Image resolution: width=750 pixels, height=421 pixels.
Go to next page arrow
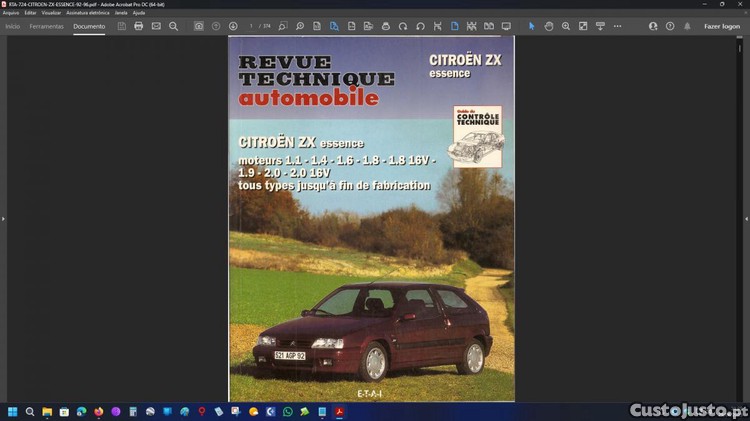coord(233,26)
